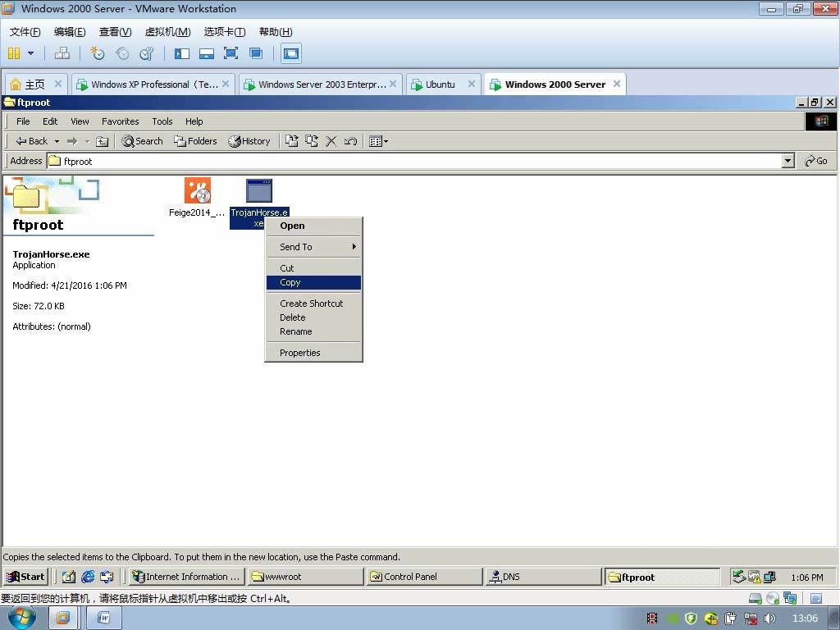
Task: Choose Open from the context menu
Action: 314,226
